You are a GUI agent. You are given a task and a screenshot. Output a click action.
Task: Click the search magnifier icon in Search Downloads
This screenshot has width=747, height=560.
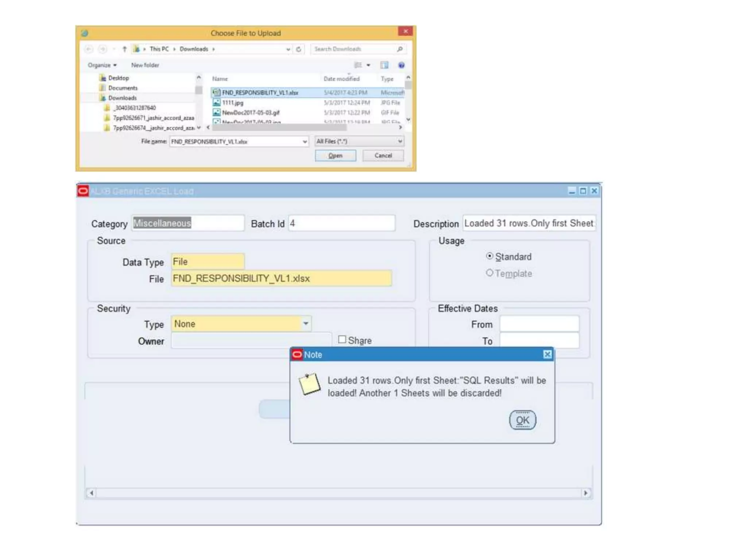(400, 49)
